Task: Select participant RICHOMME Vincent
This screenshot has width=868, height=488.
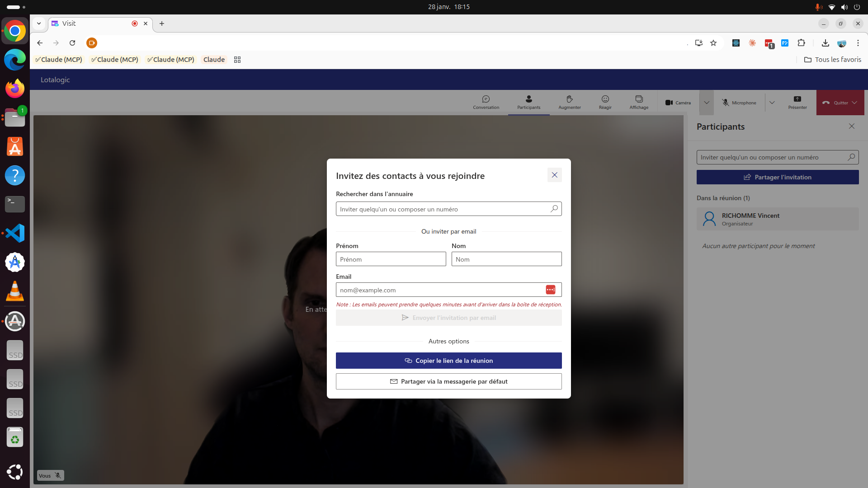Action: (777, 219)
